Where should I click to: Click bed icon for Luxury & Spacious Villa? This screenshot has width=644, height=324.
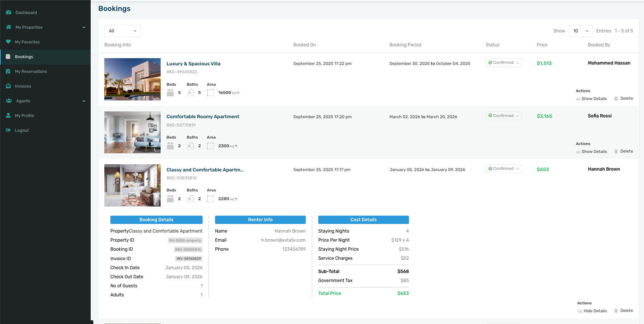pyautogui.click(x=170, y=93)
